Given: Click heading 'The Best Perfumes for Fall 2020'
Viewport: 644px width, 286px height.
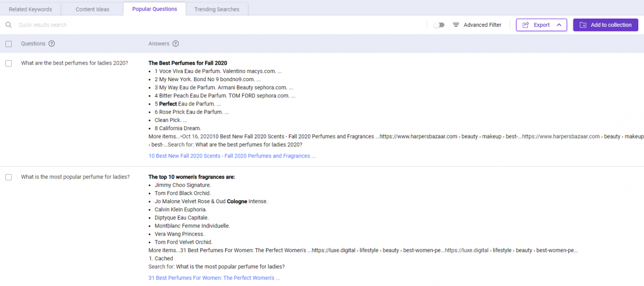Looking at the screenshot, I should 188,63.
